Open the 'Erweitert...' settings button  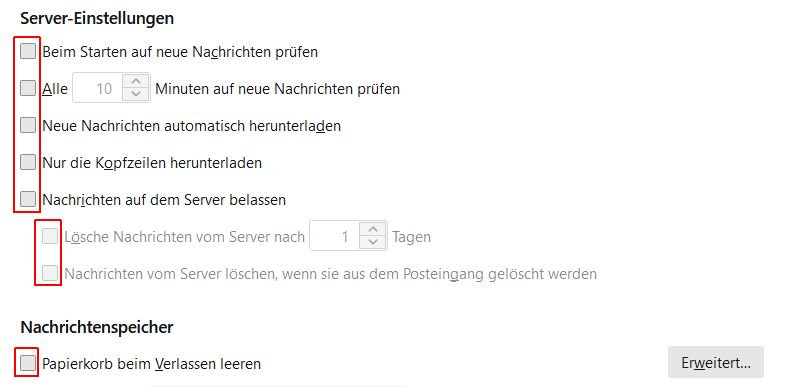tap(715, 362)
